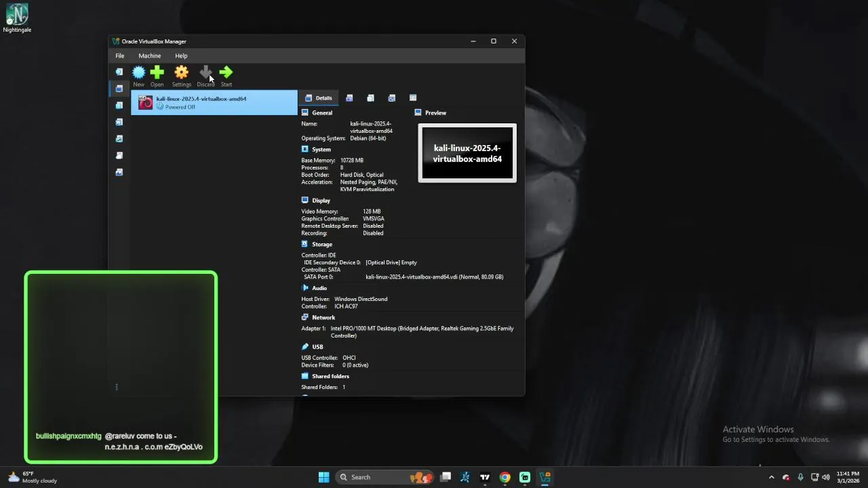Viewport: 868px width, 488px height.
Task: Click the Boot Order value Hard Disk, Optical
Action: (x=361, y=175)
